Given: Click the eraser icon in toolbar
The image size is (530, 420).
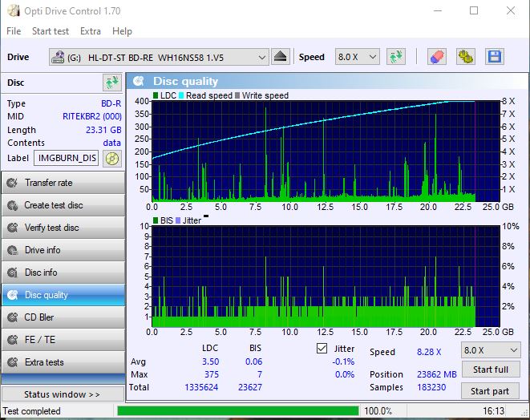Looking at the screenshot, I should 436,57.
